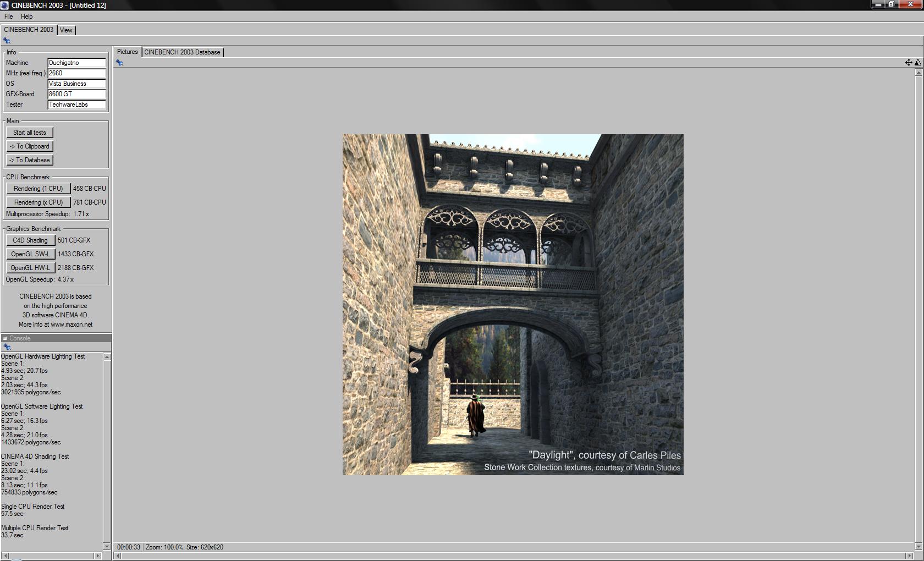Viewport: 924px width, 561px height.
Task: Click the 2188 CB-GFX result value
Action: coord(75,268)
